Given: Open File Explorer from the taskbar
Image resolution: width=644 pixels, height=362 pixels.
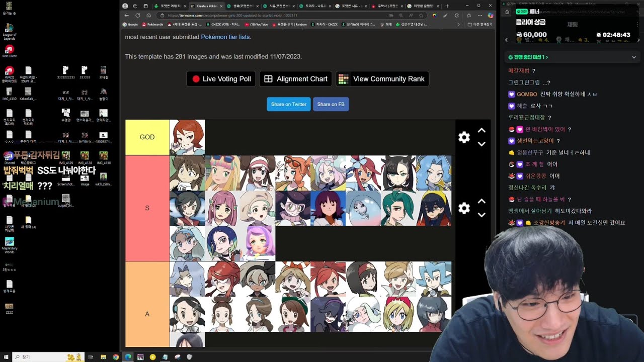Looking at the screenshot, I should click(x=103, y=357).
